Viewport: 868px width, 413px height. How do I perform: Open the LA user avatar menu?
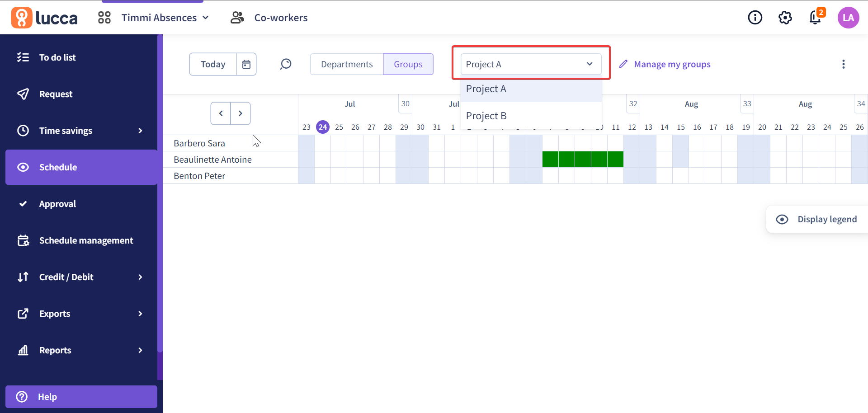point(849,18)
